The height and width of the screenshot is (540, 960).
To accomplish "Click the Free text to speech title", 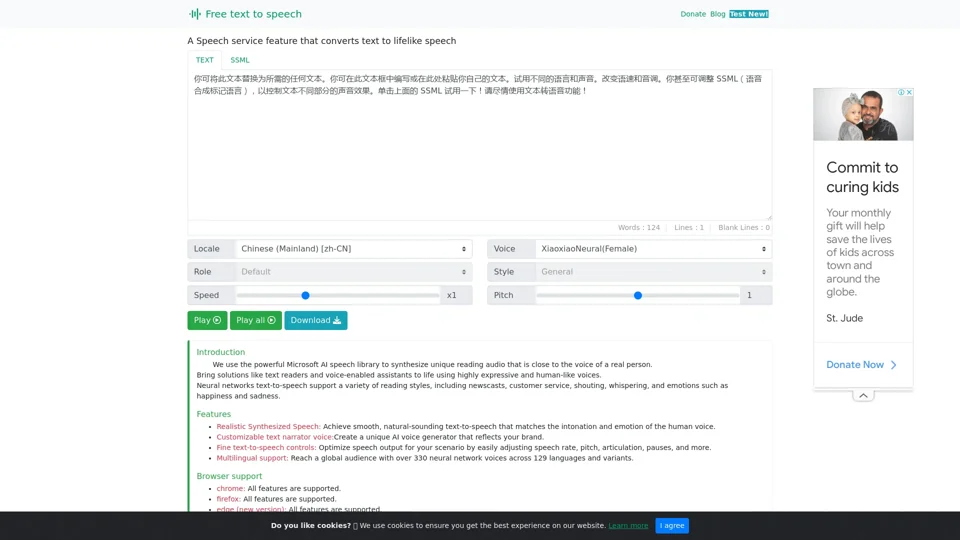I will tap(253, 14).
